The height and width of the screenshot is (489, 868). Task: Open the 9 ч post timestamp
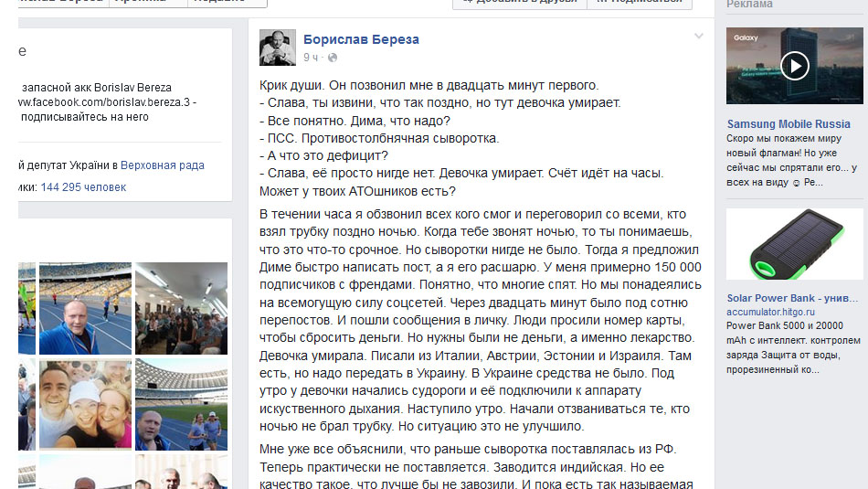click(x=310, y=58)
